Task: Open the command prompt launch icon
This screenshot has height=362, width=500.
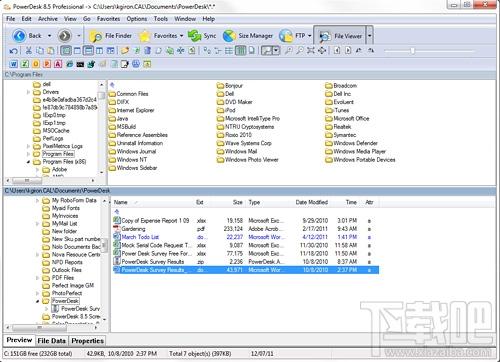Action: click(80, 64)
